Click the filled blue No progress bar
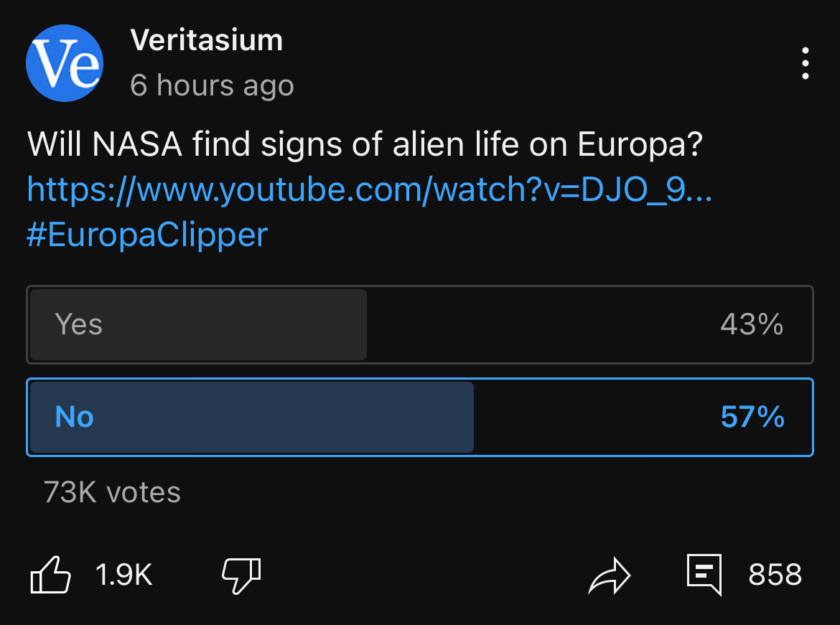840x625 pixels. [252, 417]
